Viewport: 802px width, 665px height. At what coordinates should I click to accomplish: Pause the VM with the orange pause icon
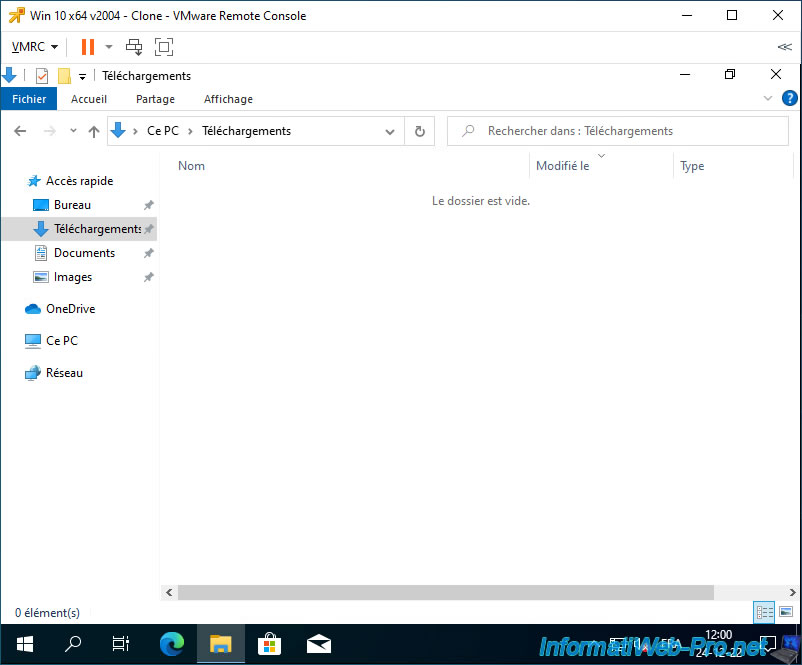coord(88,47)
